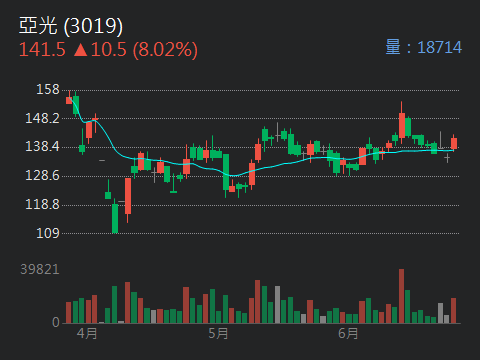Viewport: 480px width, 360px height.
Task: Click the 148.2 price axis label
Action: [x=42, y=118]
